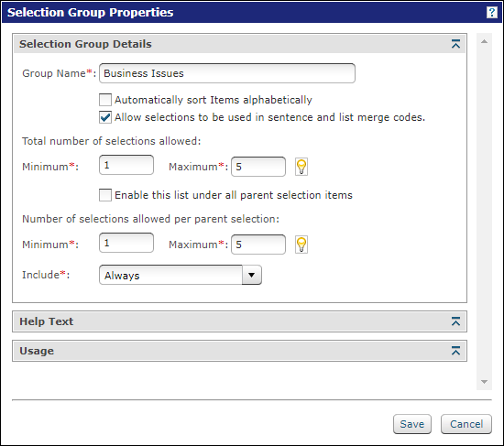Collapse the Selection Group Details section
Screen dimensions: 504x446
tap(455, 44)
